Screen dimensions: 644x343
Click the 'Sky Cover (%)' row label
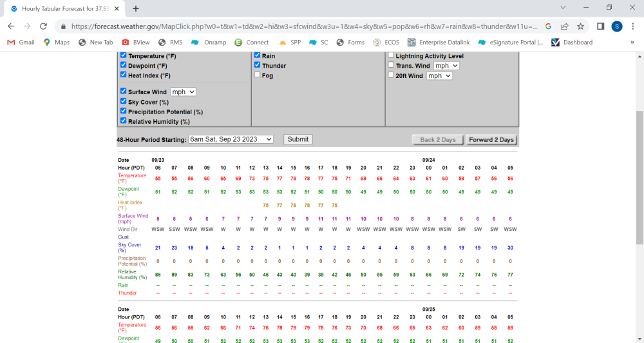130,248
